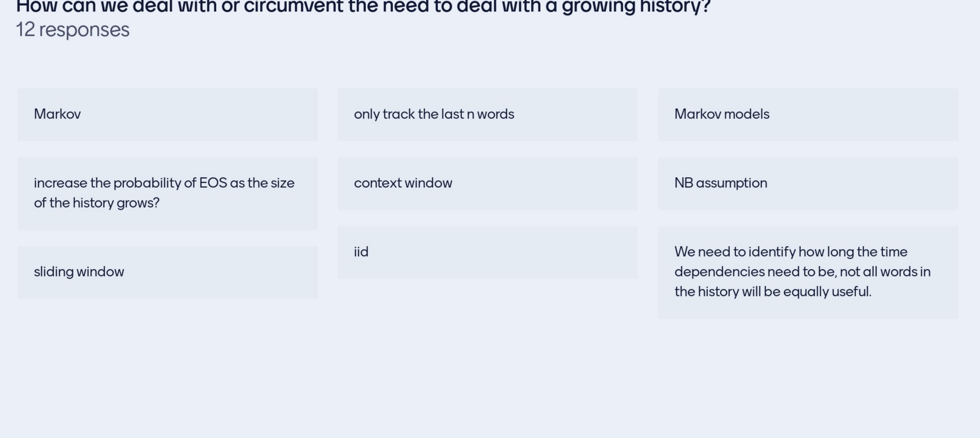Select the "sliding window" response card
Screen dimensions: 980x438
click(167, 272)
